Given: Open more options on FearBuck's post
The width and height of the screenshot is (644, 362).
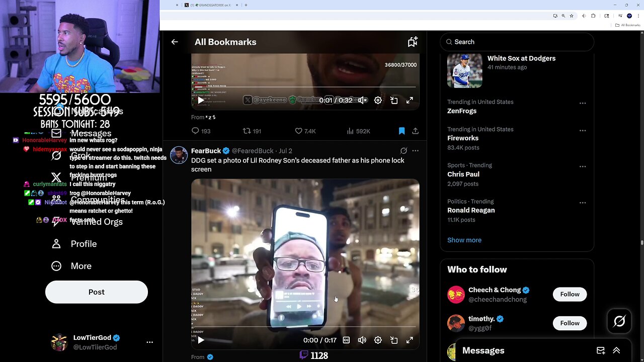Looking at the screenshot, I should click(x=415, y=151).
